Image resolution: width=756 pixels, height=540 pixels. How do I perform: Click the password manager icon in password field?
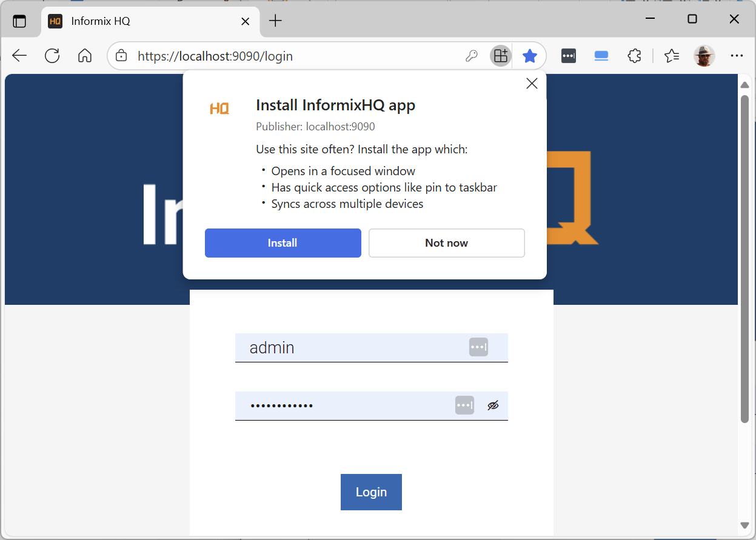(464, 405)
